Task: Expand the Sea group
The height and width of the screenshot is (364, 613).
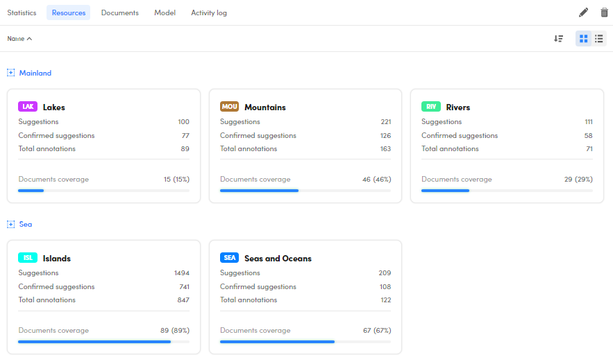Action: click(10, 224)
